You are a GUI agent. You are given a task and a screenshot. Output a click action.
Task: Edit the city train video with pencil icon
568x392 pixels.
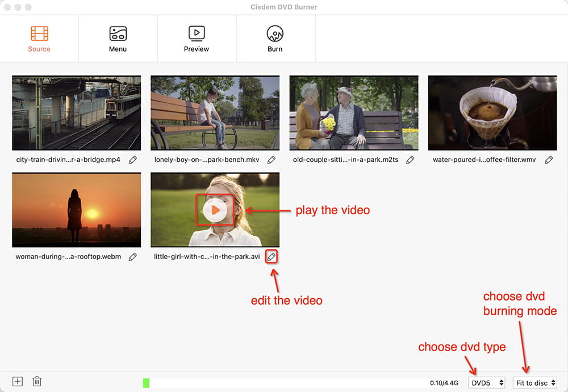click(133, 160)
